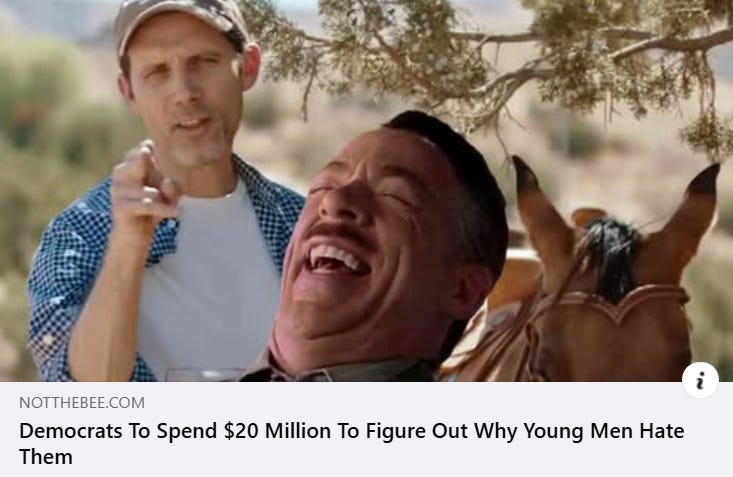733x477 pixels.
Task: Open the info icon on the link preview
Action: pos(700,380)
